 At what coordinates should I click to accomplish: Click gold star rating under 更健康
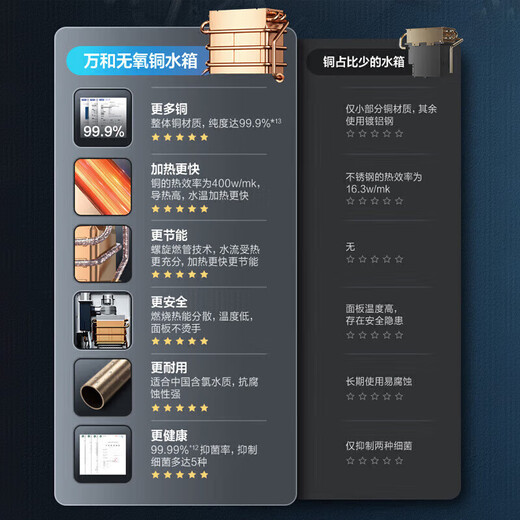(180, 475)
